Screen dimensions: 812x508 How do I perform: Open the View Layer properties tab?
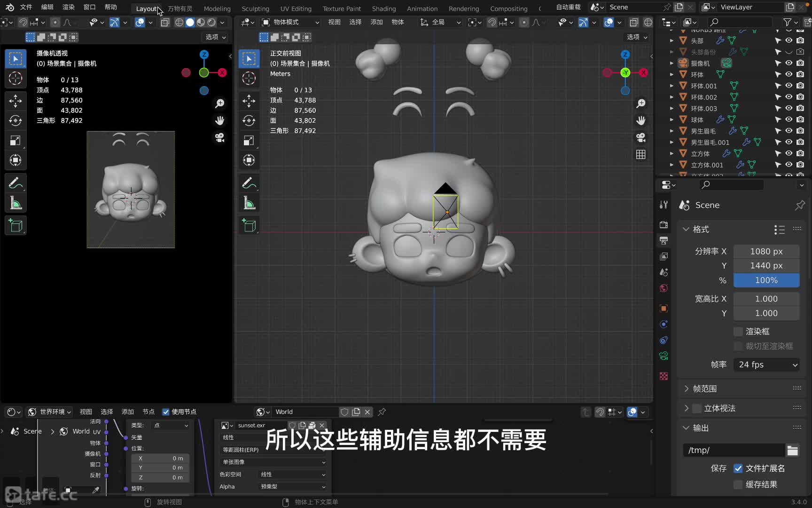point(664,256)
